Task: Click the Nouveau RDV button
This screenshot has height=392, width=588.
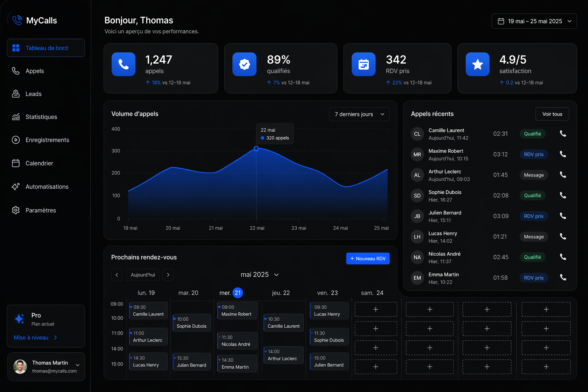Action: click(x=368, y=258)
